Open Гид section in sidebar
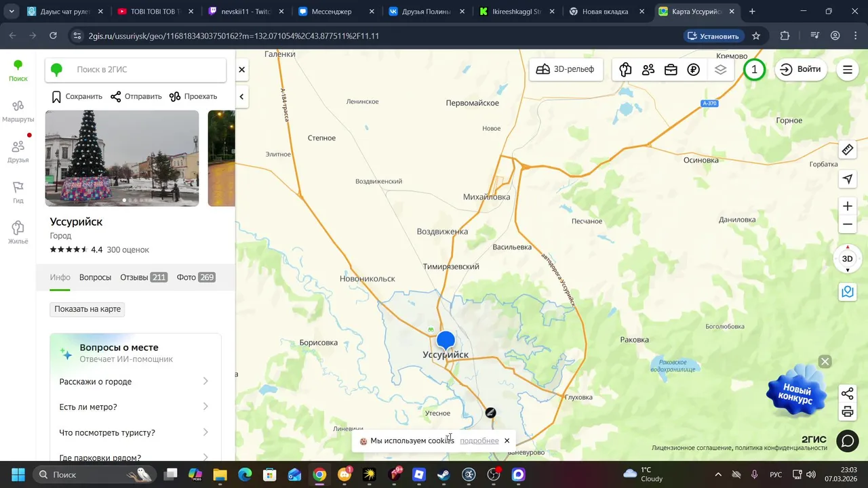This screenshot has height=488, width=868. coord(18,192)
